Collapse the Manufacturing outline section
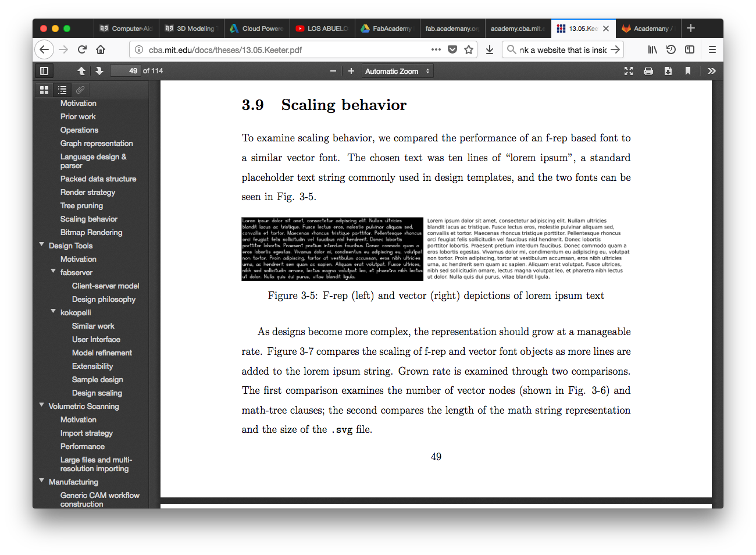The width and height of the screenshot is (756, 555). point(41,481)
